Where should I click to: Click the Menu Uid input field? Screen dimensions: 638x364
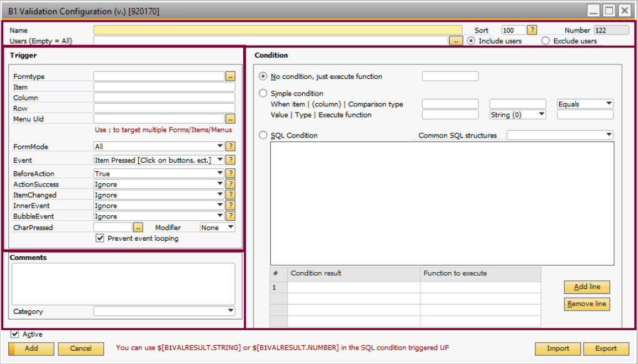(x=159, y=119)
